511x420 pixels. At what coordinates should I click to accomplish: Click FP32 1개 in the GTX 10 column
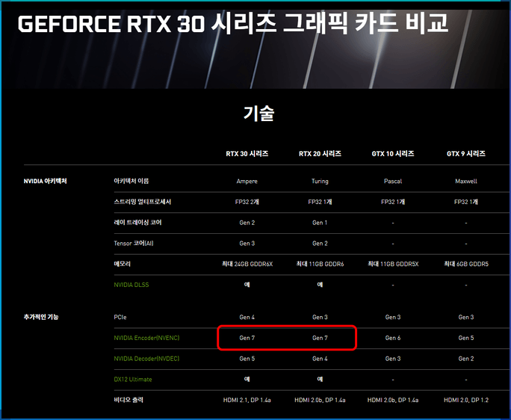pos(393,202)
